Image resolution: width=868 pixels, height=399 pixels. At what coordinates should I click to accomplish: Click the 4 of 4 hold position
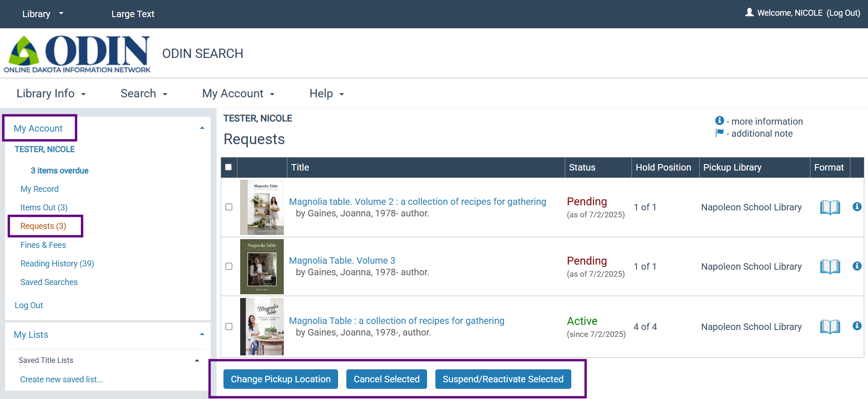[645, 327]
